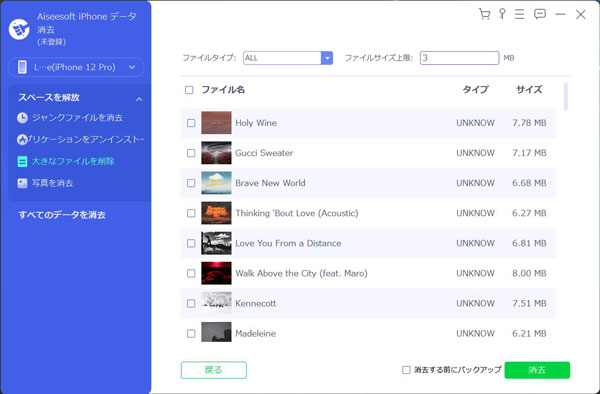Click the Holy Wine file name
600x394 pixels.
click(256, 123)
